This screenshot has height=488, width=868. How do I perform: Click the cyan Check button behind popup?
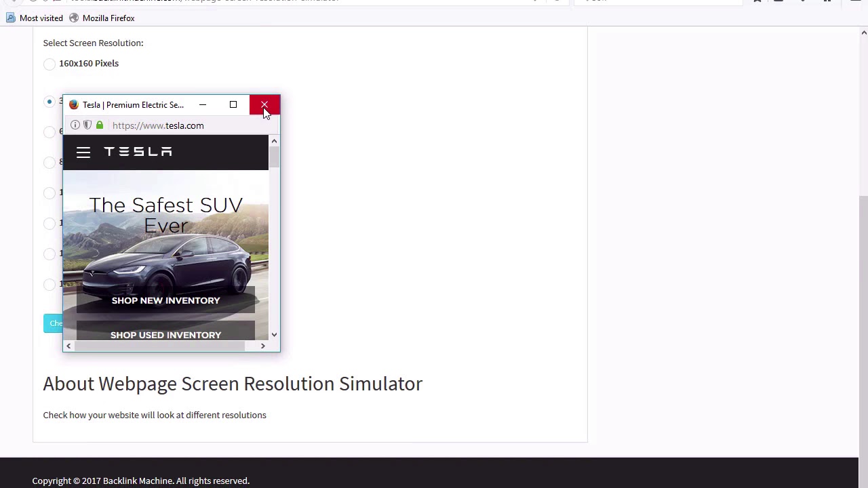53,323
